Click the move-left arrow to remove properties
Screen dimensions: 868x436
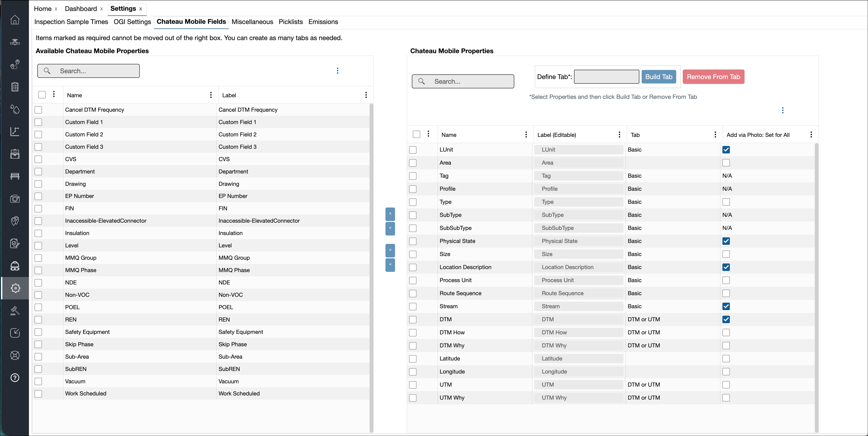coord(390,265)
